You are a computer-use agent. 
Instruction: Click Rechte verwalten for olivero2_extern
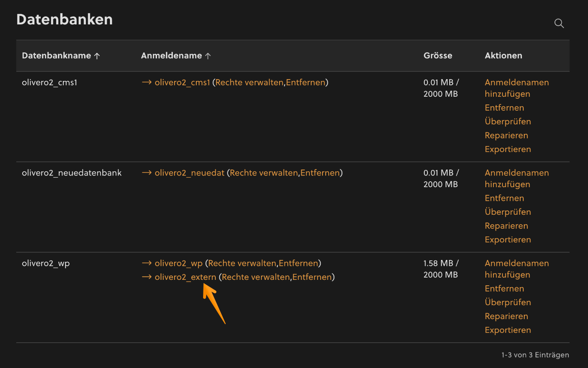click(x=256, y=277)
